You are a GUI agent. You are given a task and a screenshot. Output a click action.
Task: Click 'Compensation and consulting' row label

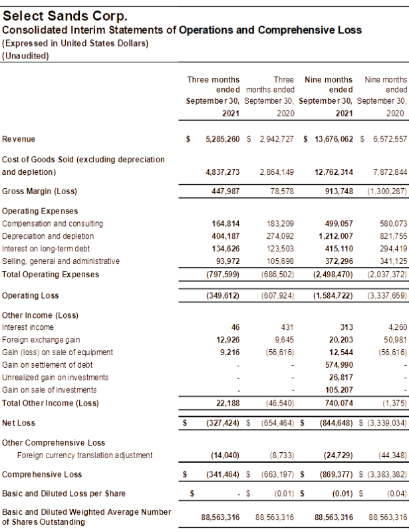[53, 223]
